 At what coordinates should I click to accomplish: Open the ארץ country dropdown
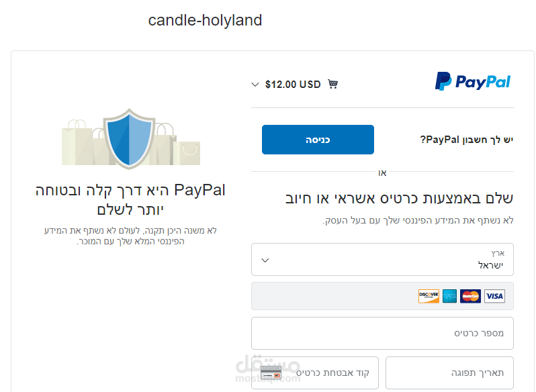pyautogui.click(x=382, y=260)
